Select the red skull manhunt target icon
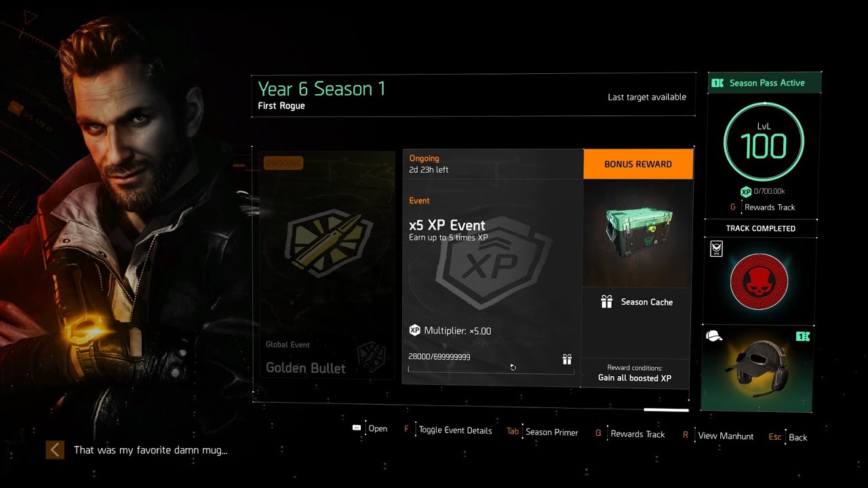 (759, 282)
